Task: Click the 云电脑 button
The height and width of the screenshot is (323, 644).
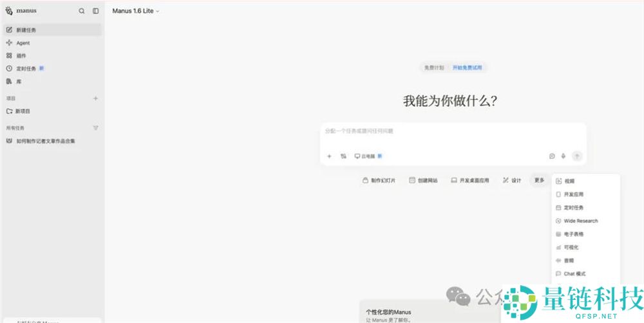Action: click(x=368, y=156)
